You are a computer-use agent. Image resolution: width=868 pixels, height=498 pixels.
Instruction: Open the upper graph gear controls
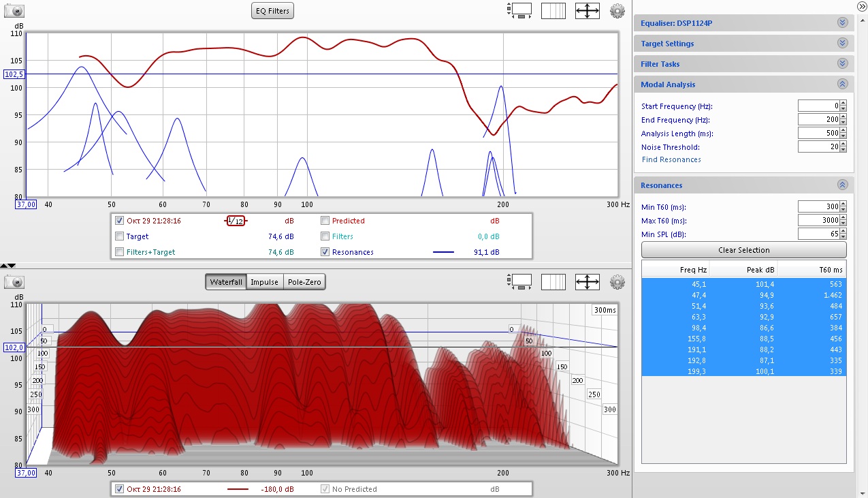click(x=617, y=11)
